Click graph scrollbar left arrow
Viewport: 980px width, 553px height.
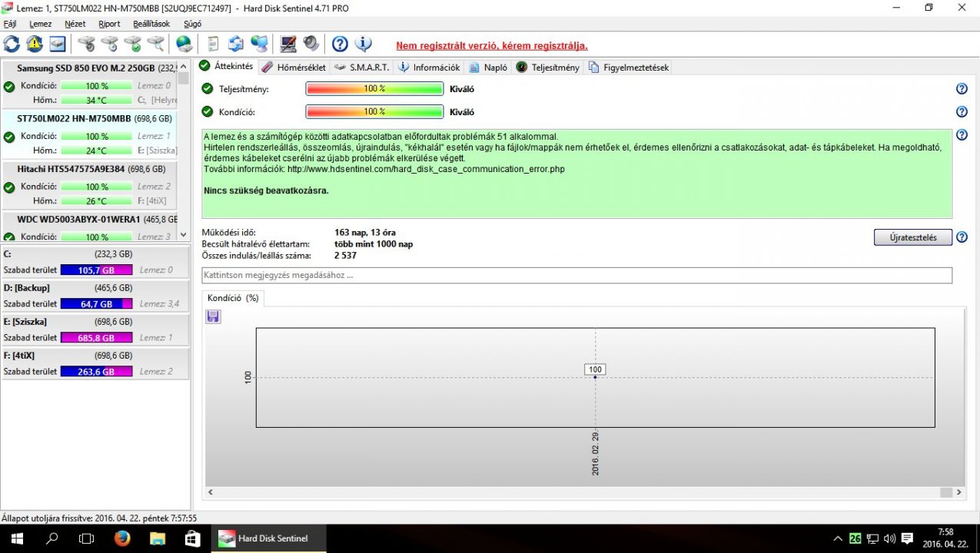212,492
